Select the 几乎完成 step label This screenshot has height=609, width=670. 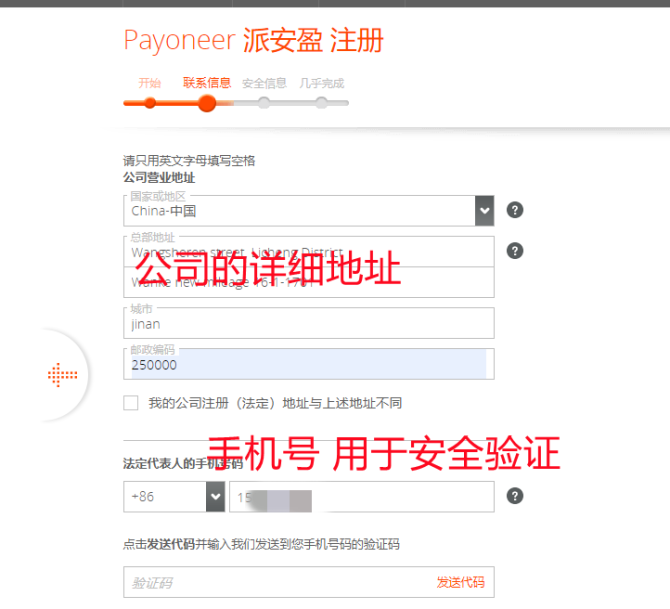322,83
